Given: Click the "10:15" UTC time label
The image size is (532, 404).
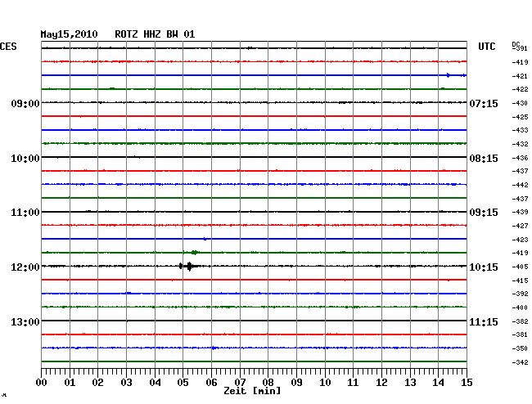Looking at the screenshot, I should coord(484,267).
